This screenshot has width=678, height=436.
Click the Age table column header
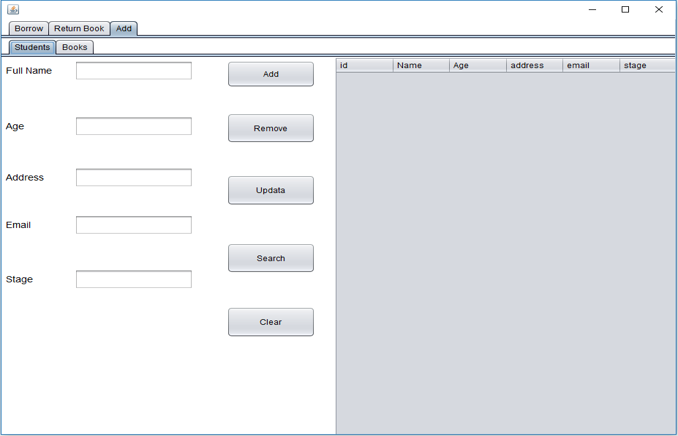coord(478,65)
